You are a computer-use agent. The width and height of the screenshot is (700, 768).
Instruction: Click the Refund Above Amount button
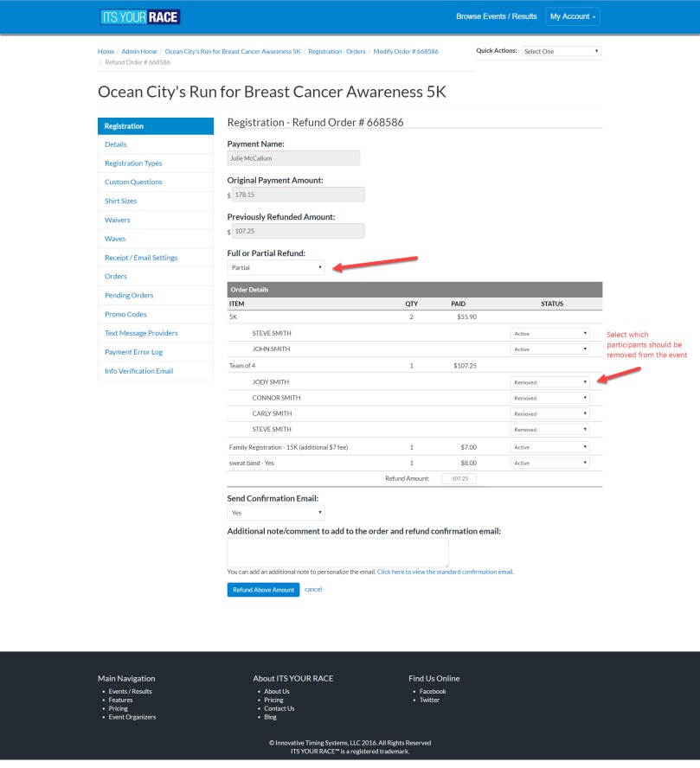click(263, 589)
